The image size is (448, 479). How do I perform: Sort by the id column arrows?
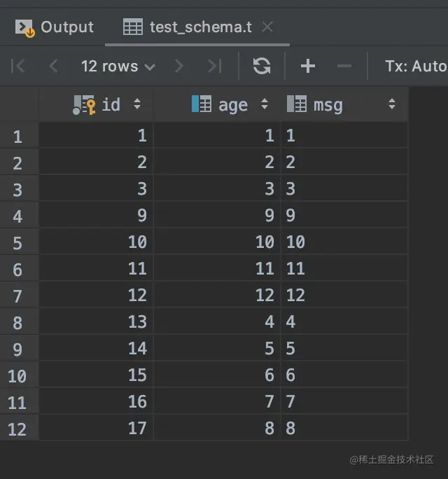(x=137, y=104)
